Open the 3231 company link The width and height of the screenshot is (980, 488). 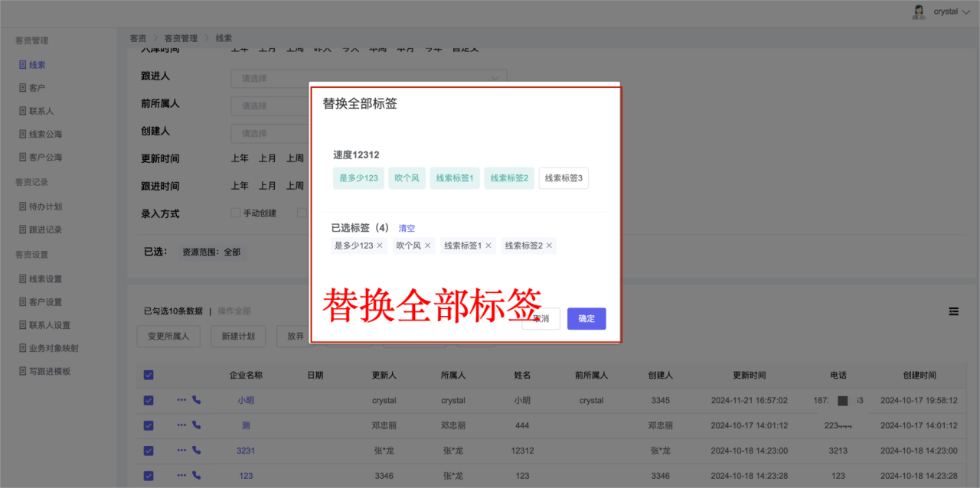point(246,451)
